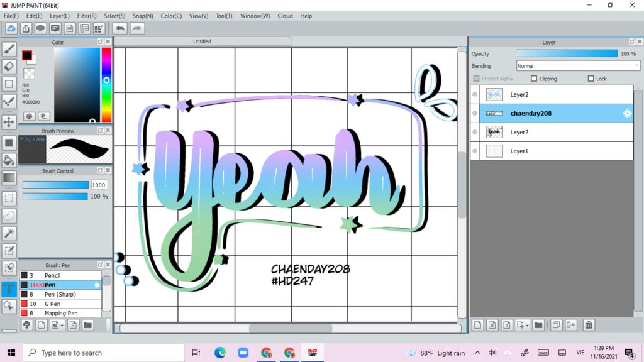Click the Redo arrow button
Image resolution: width=644 pixels, height=362 pixels.
coord(137,28)
